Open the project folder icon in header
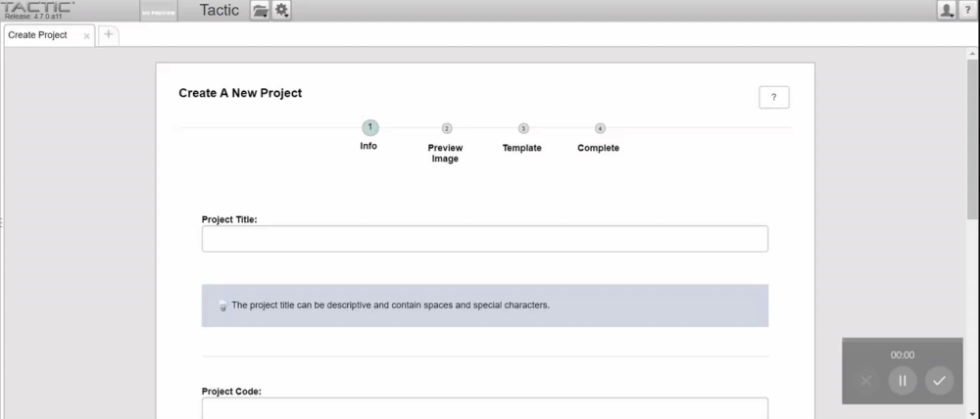980x419 pixels. point(260,10)
